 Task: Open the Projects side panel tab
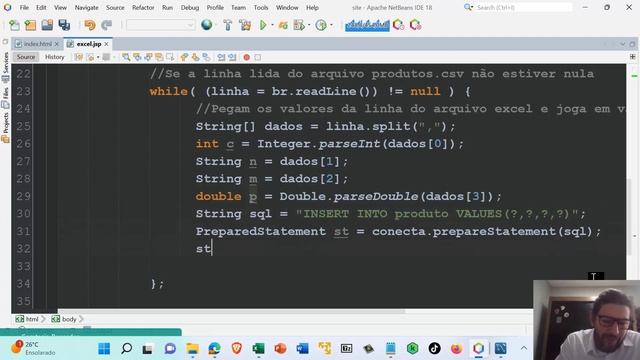click(6, 128)
